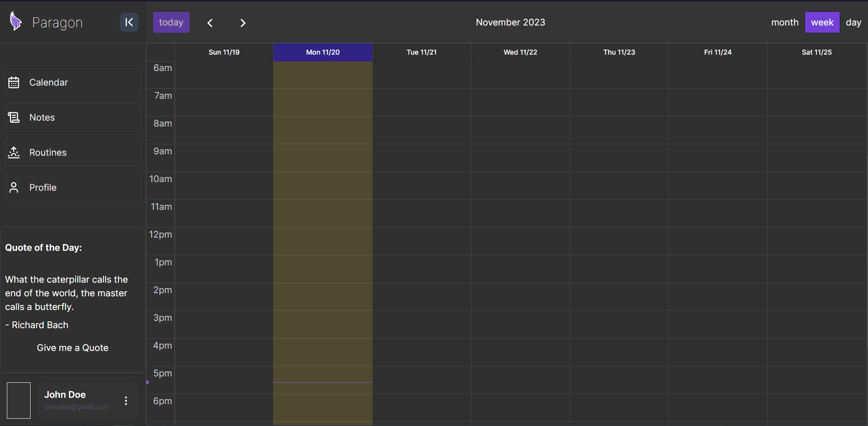Go to the previous week with left chevron

[x=210, y=23]
